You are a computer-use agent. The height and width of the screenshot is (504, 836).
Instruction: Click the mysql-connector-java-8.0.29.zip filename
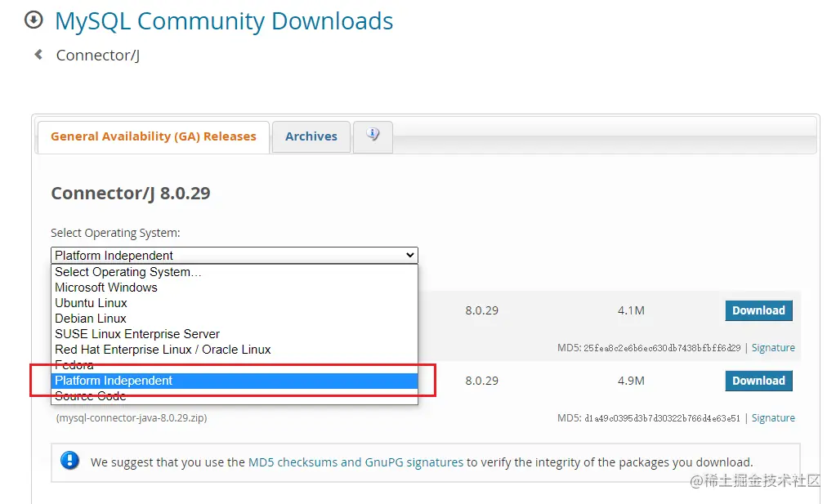tap(132, 417)
